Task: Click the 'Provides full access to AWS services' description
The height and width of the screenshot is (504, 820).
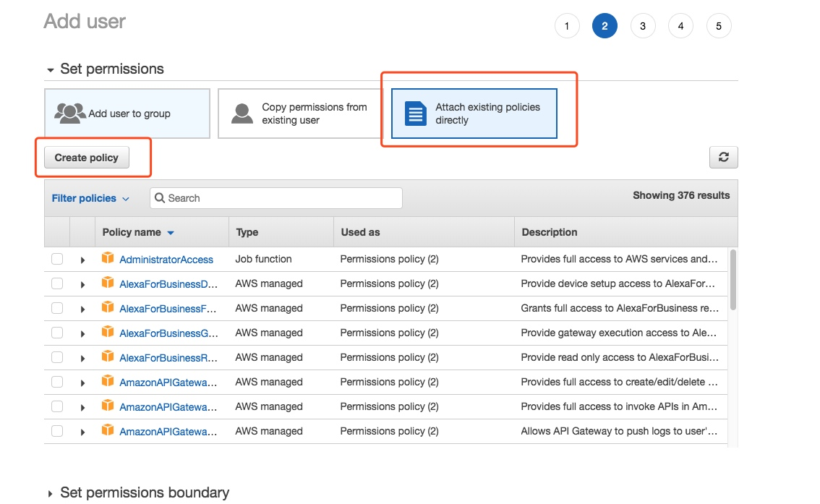Action: click(619, 259)
